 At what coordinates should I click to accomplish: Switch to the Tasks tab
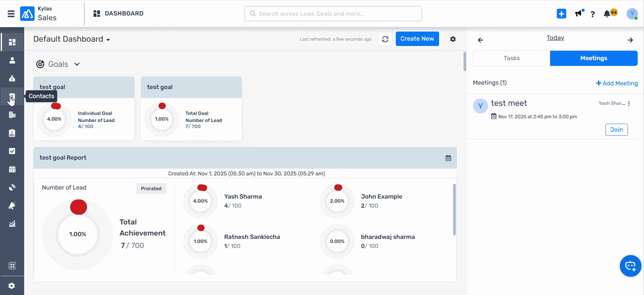(511, 58)
